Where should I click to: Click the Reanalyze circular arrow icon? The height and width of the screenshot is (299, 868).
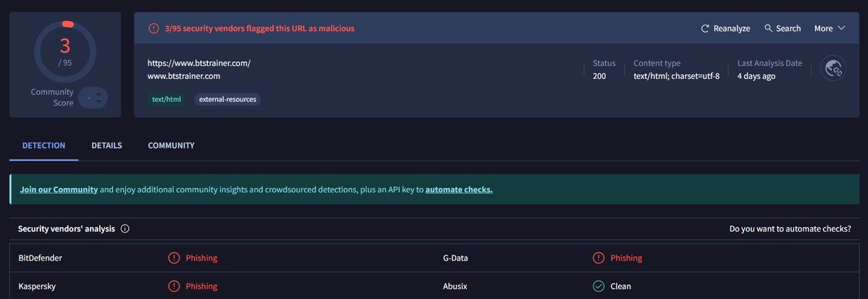coord(704,28)
